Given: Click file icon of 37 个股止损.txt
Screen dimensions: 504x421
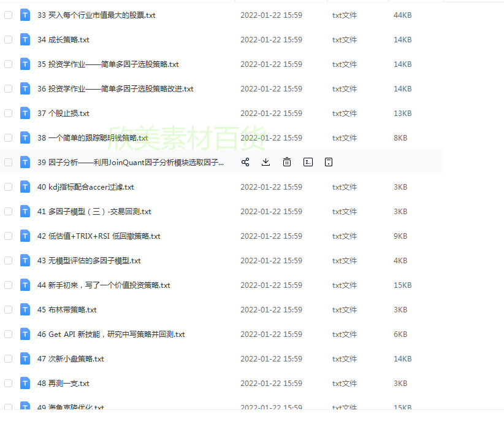Looking at the screenshot, I should [25, 113].
